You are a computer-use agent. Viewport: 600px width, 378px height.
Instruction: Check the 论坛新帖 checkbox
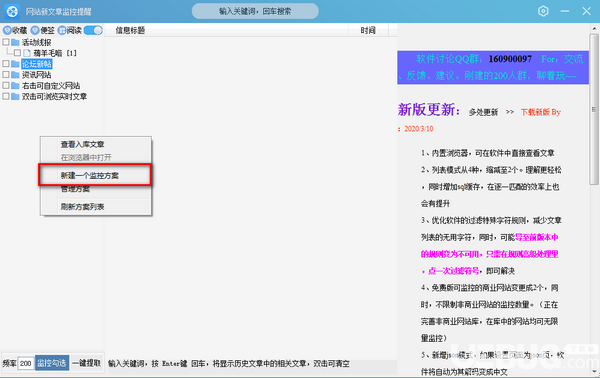click(6, 64)
